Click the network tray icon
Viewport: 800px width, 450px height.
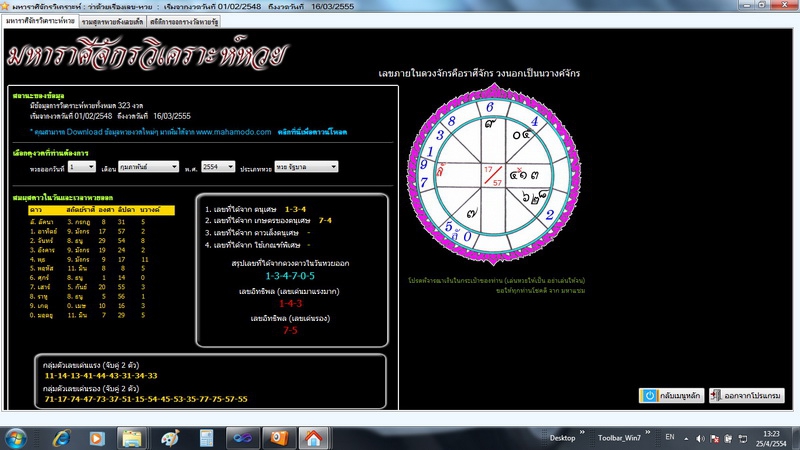click(x=742, y=439)
